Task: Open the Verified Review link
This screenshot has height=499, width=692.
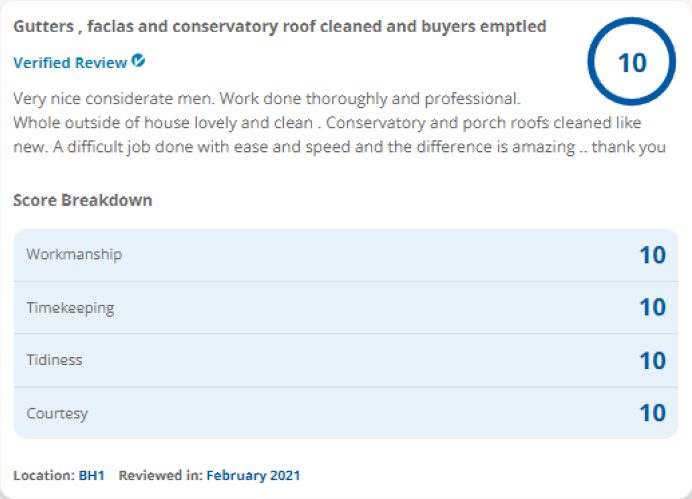Action: (70, 63)
